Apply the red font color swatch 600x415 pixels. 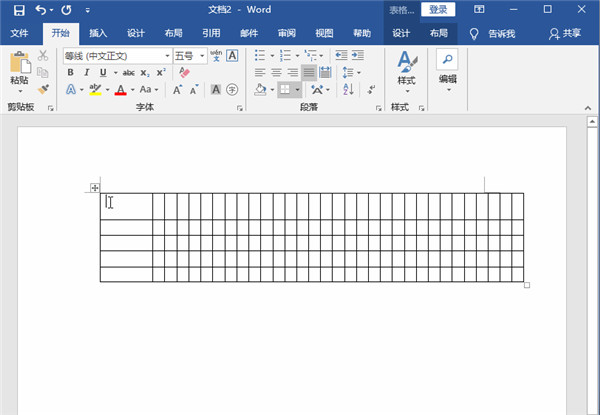pos(120,90)
